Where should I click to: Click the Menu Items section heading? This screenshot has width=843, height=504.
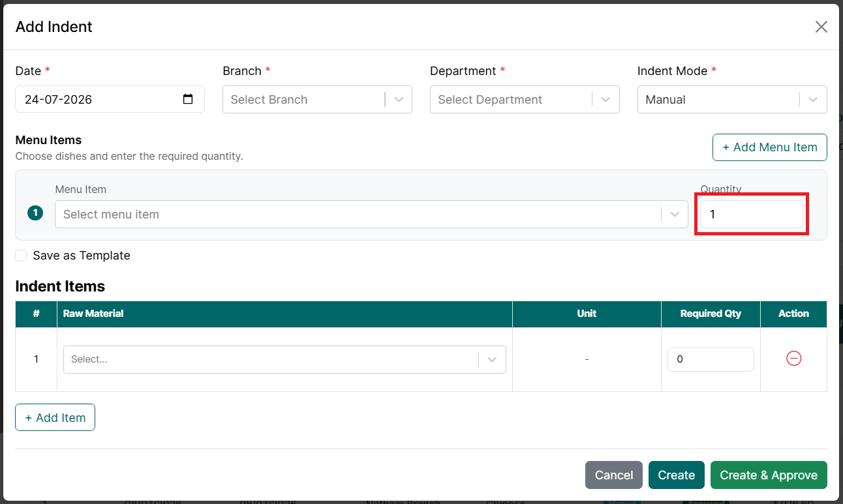point(48,140)
